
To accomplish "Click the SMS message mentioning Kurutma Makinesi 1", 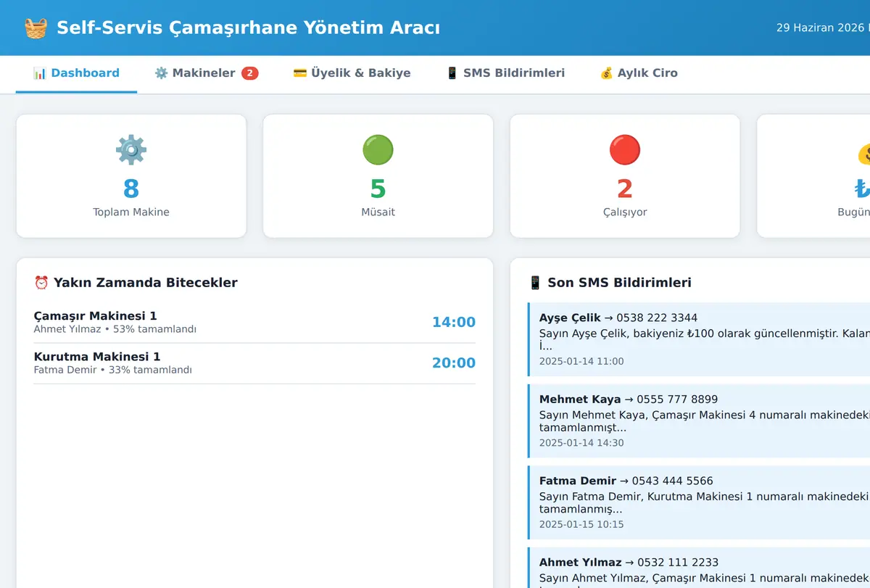I will [x=704, y=503].
